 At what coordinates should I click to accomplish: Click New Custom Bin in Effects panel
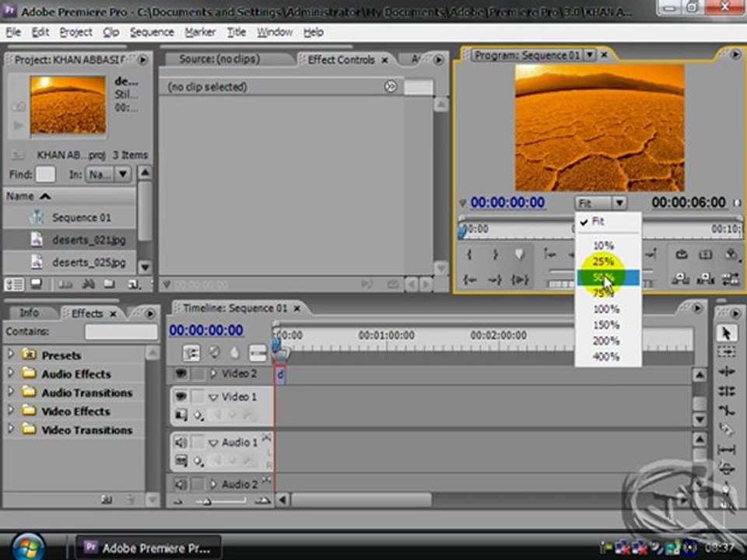click(x=107, y=499)
